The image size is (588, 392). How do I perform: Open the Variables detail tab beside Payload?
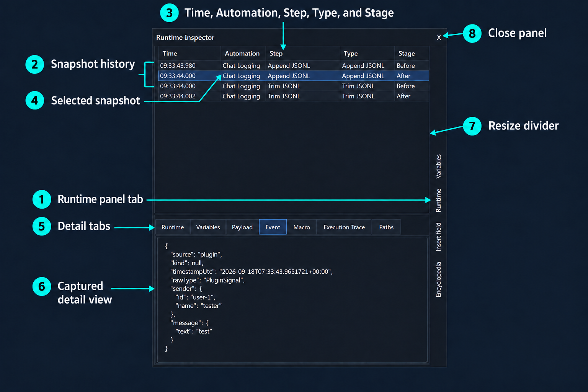coord(208,227)
